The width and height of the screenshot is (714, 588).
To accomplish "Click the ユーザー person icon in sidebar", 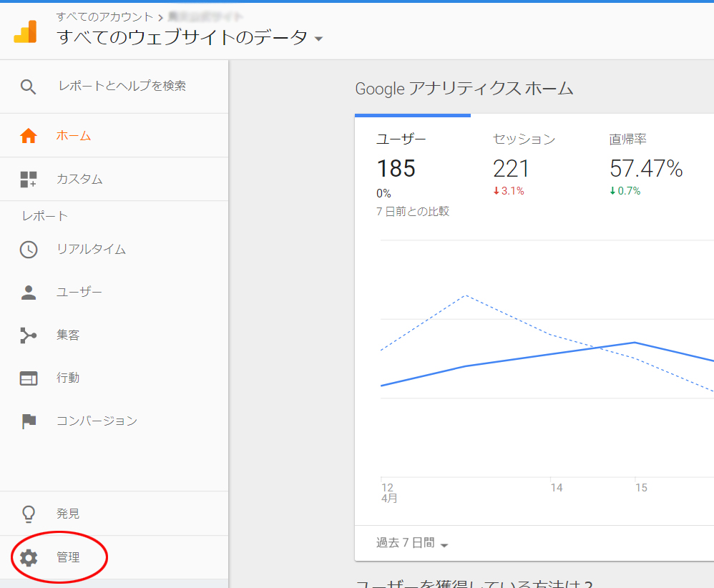I will coord(29,293).
